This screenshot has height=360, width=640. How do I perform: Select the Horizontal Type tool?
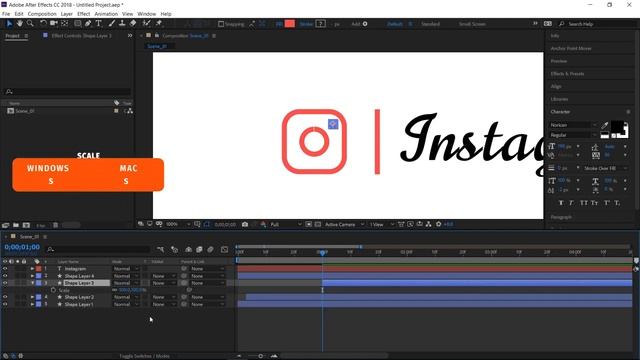pos(99,24)
